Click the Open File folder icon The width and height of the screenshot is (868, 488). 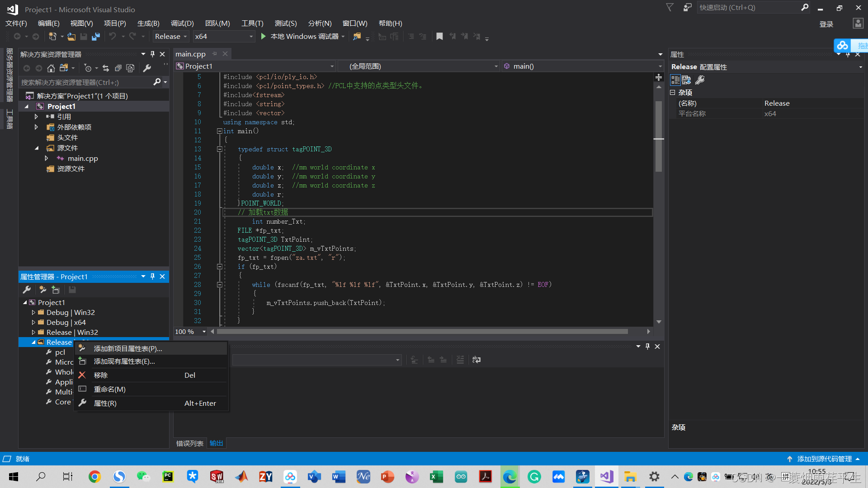tap(71, 37)
